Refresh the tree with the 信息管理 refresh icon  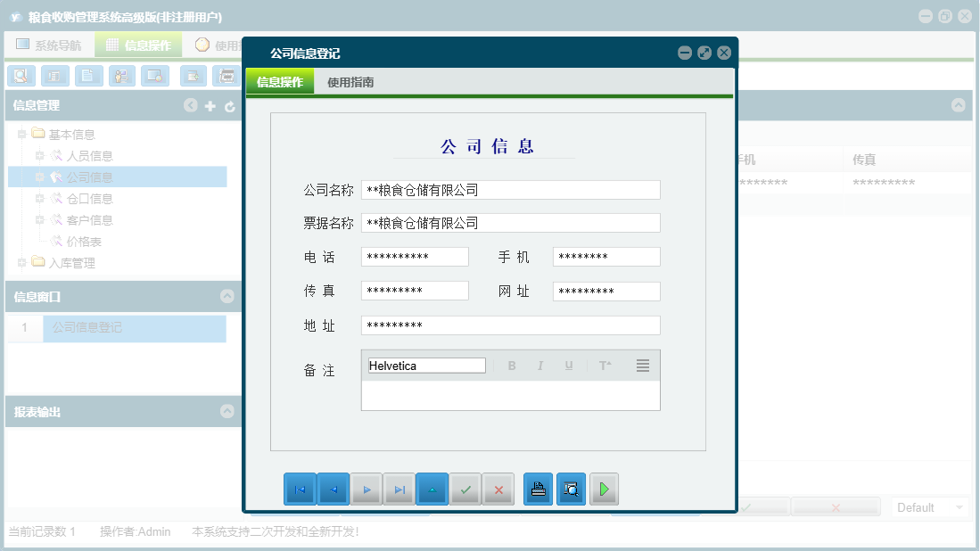229,105
